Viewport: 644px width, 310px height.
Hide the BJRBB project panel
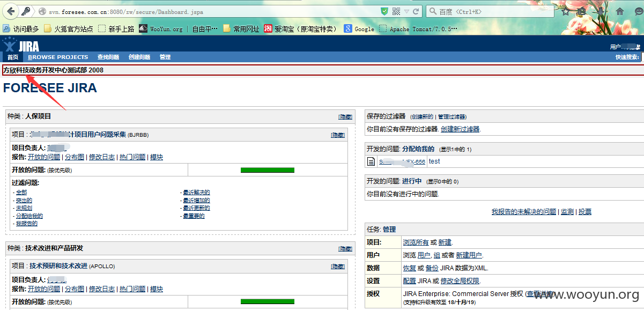coord(338,135)
